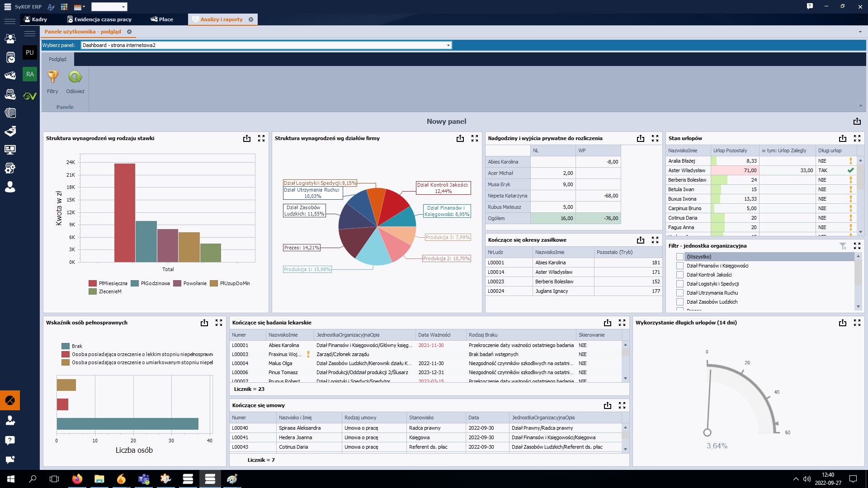This screenshot has width=868, height=488.
Task: Export the Stan urlopów panel
Action: point(842,139)
